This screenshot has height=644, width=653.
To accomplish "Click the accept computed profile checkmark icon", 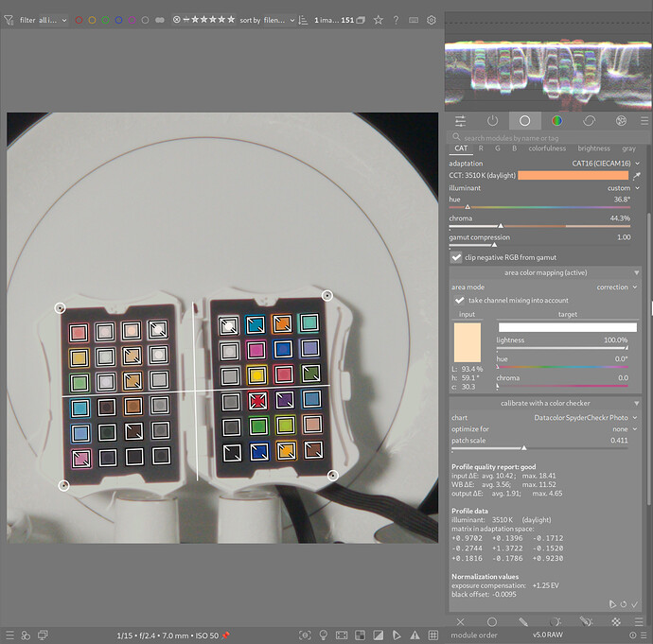I will pyautogui.click(x=635, y=604).
